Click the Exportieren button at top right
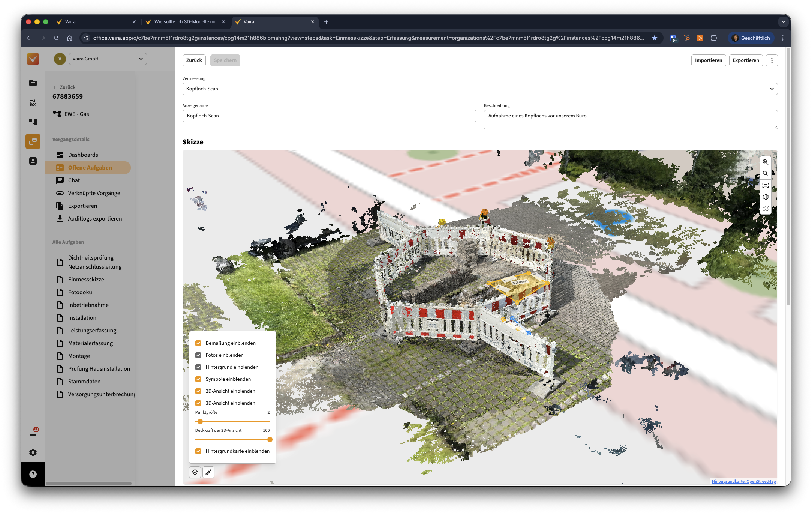This screenshot has width=812, height=514. pos(745,60)
